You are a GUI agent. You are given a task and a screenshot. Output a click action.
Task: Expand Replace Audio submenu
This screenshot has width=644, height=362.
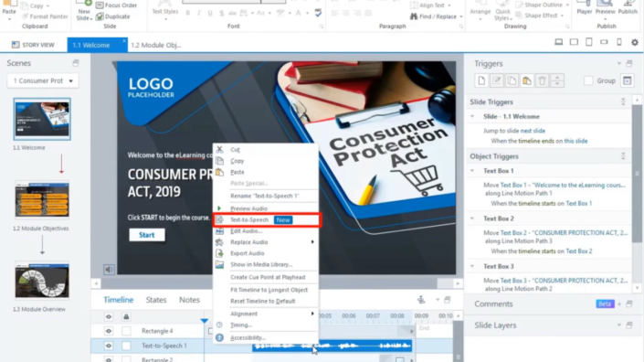266,242
